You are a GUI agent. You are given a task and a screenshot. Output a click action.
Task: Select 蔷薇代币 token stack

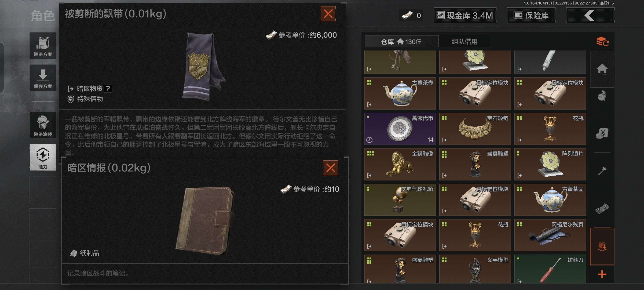tap(400, 129)
